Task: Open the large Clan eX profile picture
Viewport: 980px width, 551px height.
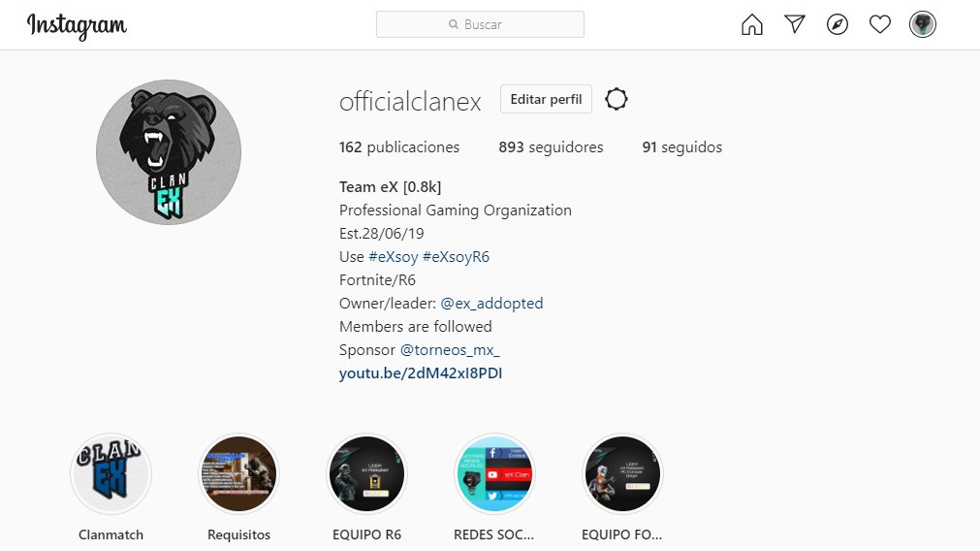Action: pos(169,152)
